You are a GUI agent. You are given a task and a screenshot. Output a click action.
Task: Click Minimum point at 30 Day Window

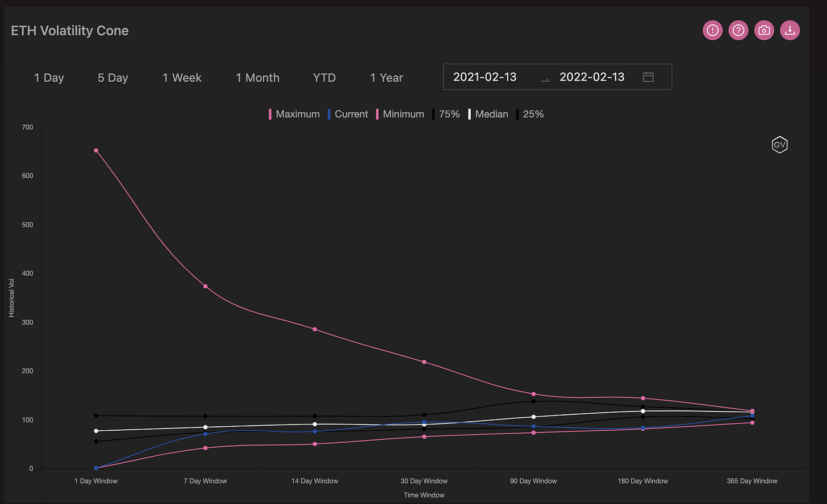424,436
